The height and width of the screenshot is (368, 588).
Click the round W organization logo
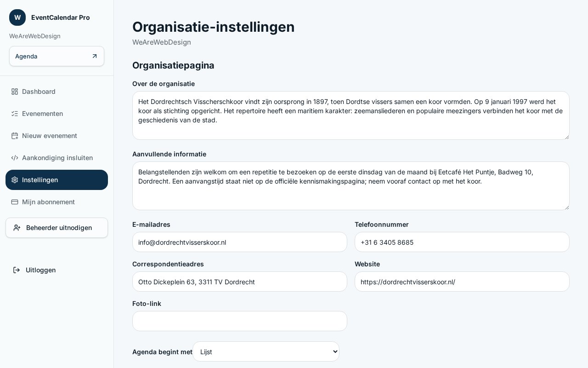click(x=17, y=17)
